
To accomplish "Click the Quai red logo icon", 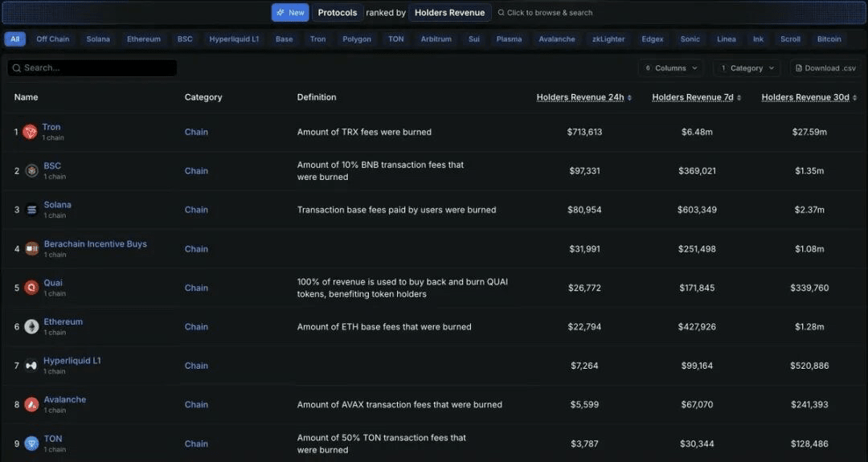I will pos(31,288).
